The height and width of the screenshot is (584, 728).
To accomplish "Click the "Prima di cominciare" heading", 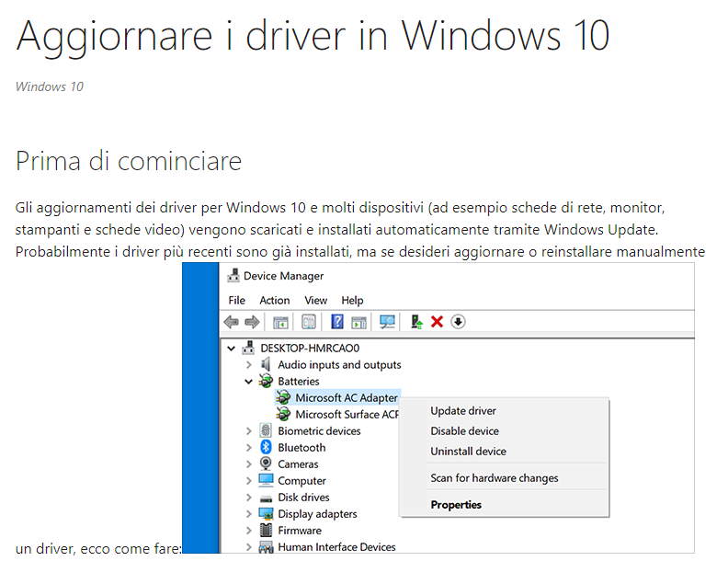I will pyautogui.click(x=129, y=161).
